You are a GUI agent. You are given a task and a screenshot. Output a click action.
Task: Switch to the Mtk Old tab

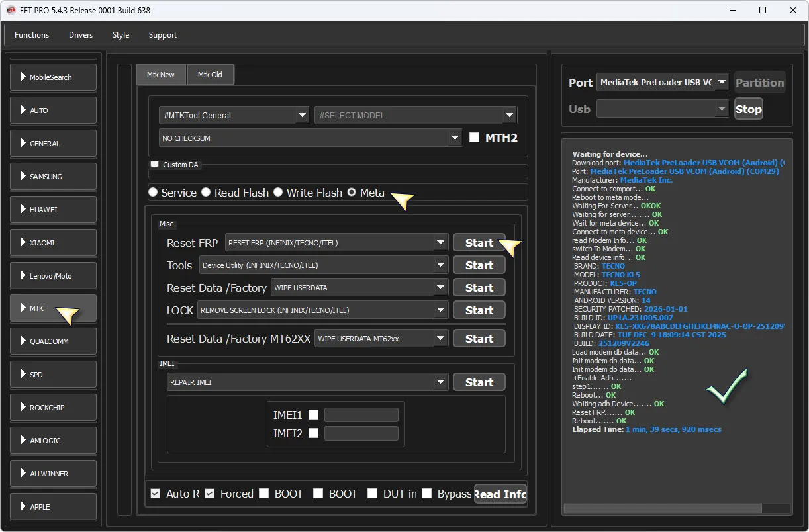pos(210,75)
